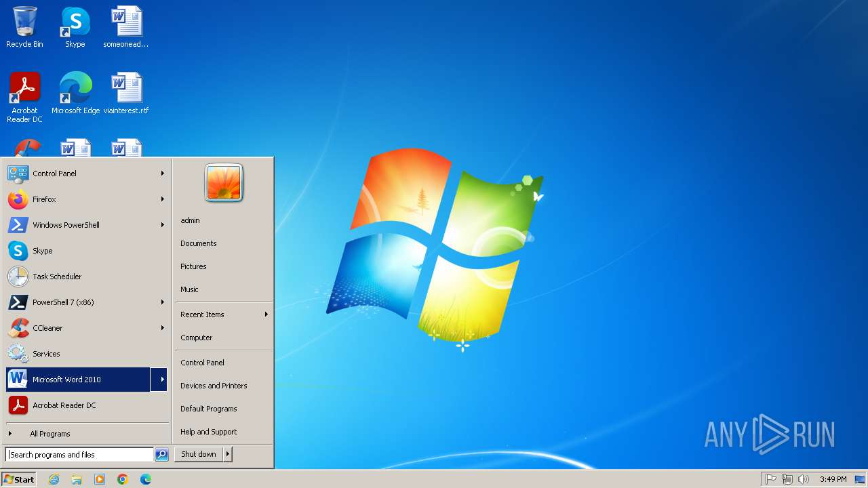Image resolution: width=868 pixels, height=488 pixels.
Task: Open Services from the Start menu
Action: tap(87, 354)
